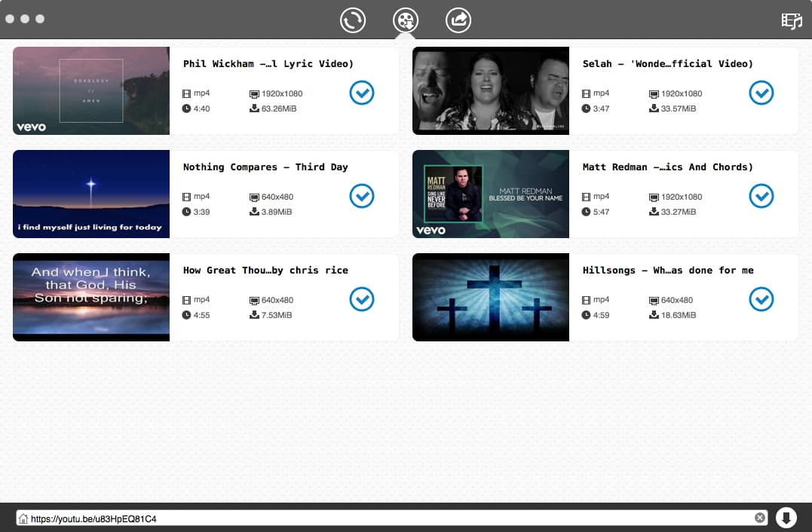Click download size icon beside 18.63MiB

coord(654,314)
